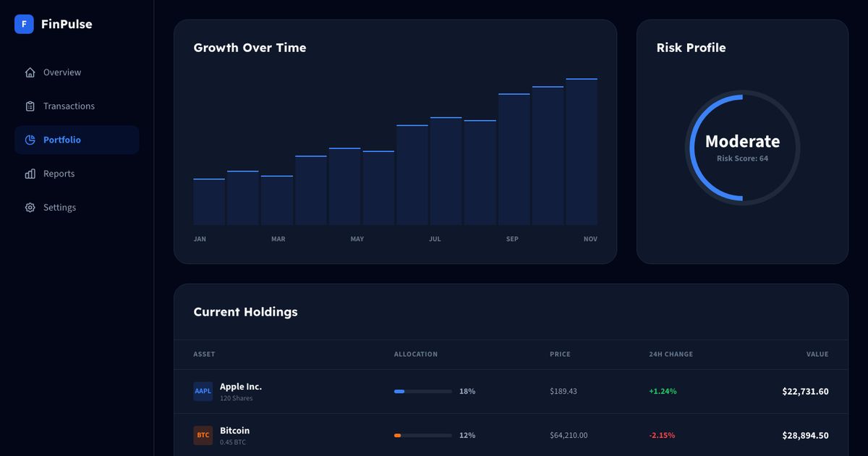Click the PRICE column header
Image resolution: width=868 pixels, height=456 pixels.
pos(560,355)
